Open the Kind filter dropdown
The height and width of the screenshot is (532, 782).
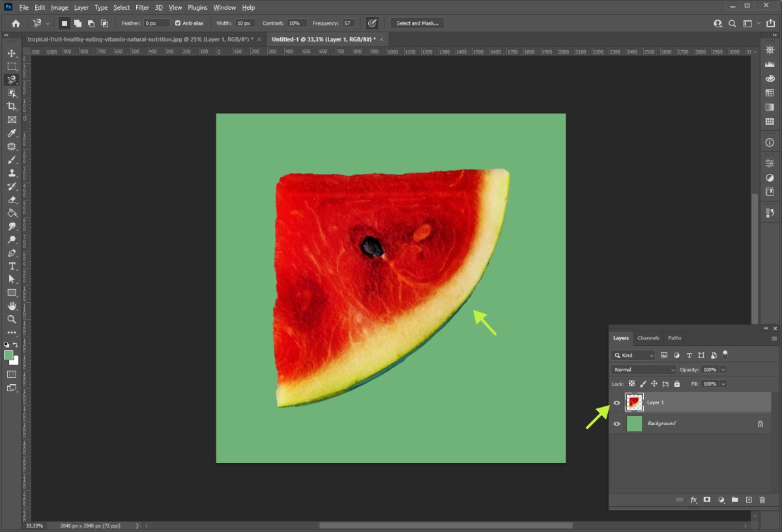633,356
